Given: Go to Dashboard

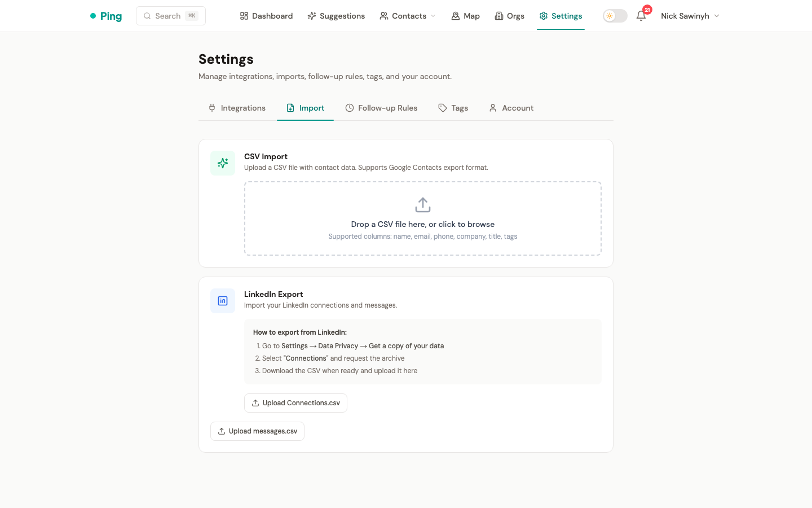Looking at the screenshot, I should tap(266, 16).
